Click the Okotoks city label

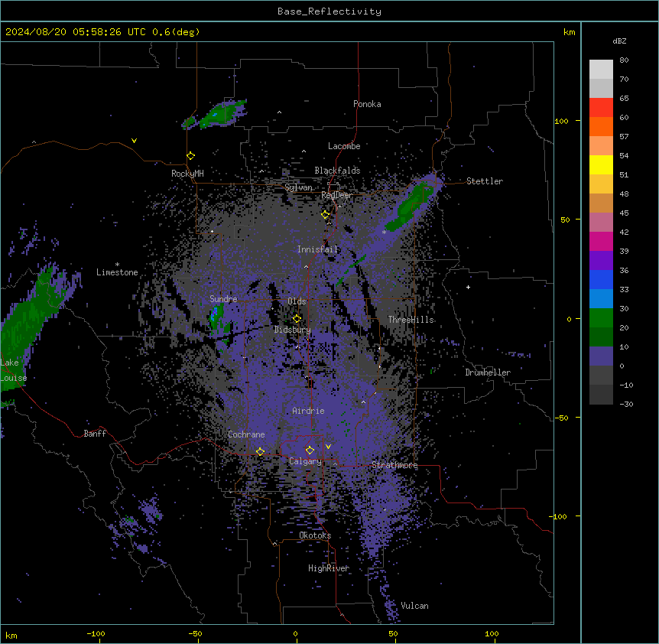click(x=315, y=535)
